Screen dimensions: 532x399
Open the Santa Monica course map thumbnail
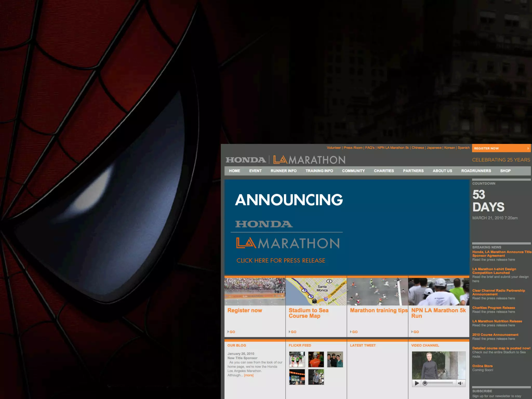pos(316,291)
